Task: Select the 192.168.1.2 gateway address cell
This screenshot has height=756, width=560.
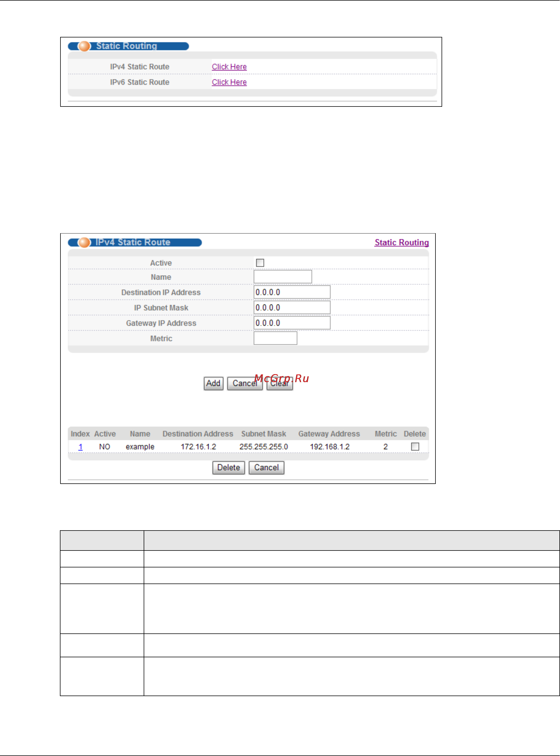Action: tap(330, 447)
